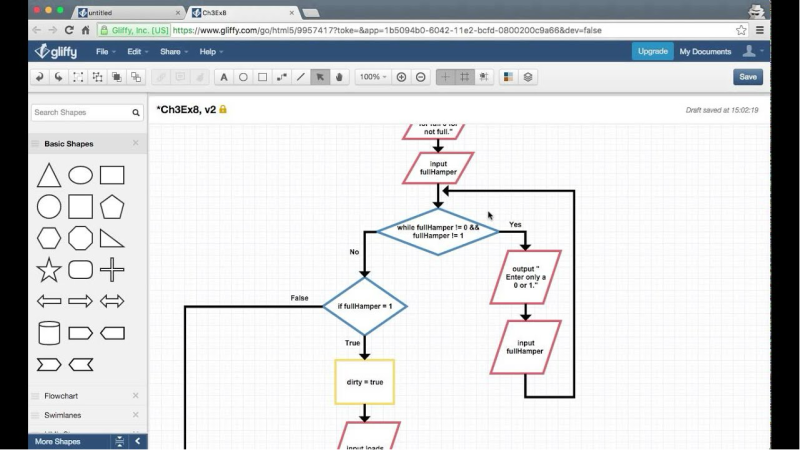Toggle the drawing guides button
800x450 pixels.
pos(446,77)
